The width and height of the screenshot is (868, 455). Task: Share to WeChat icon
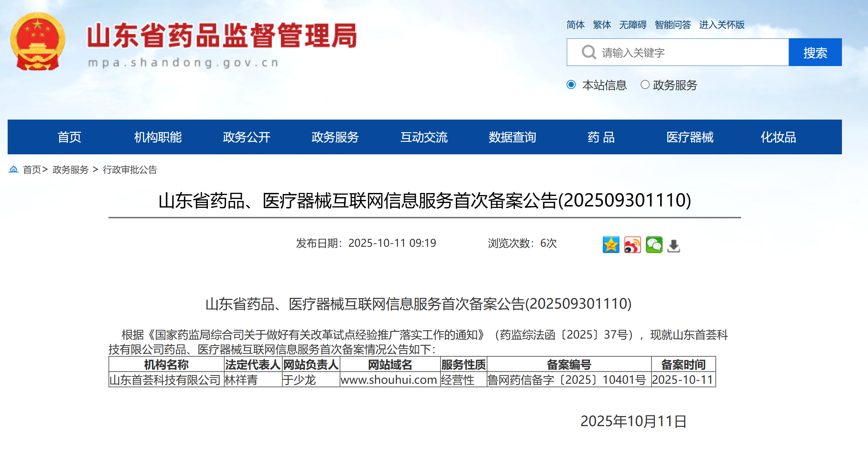pyautogui.click(x=654, y=245)
